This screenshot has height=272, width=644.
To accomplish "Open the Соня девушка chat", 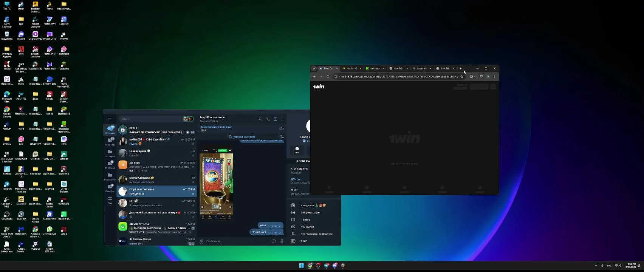I will pyautogui.click(x=157, y=153).
